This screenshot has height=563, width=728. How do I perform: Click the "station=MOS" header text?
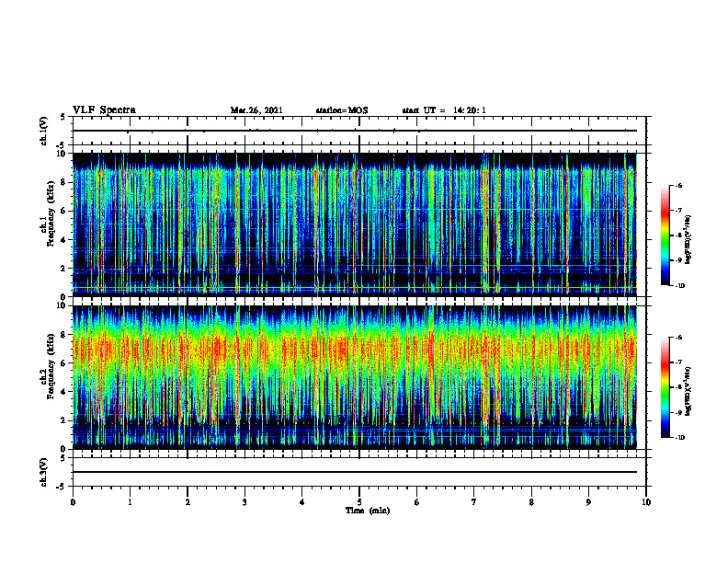[342, 110]
